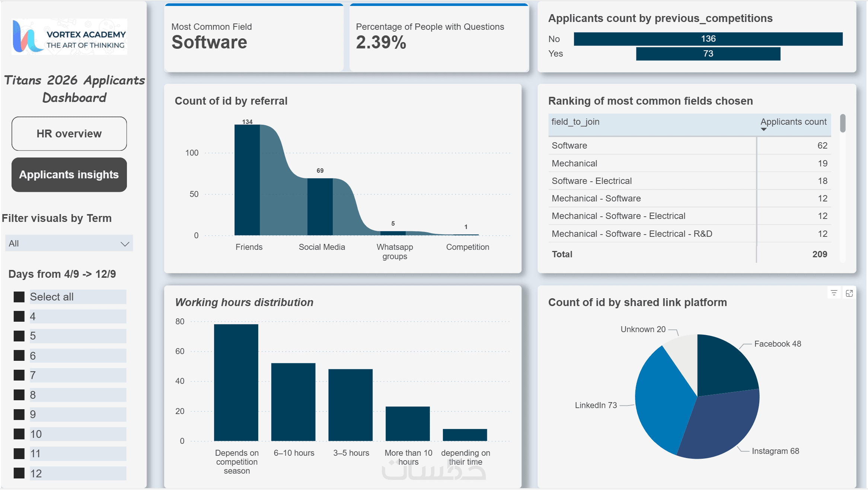This screenshot has width=868, height=490.
Task: Select the Software row in ranking table
Action: click(569, 146)
